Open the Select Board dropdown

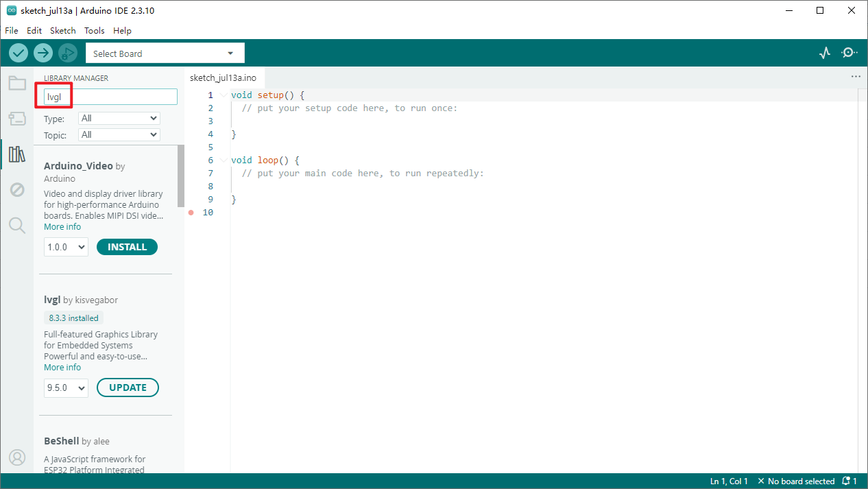pos(165,53)
